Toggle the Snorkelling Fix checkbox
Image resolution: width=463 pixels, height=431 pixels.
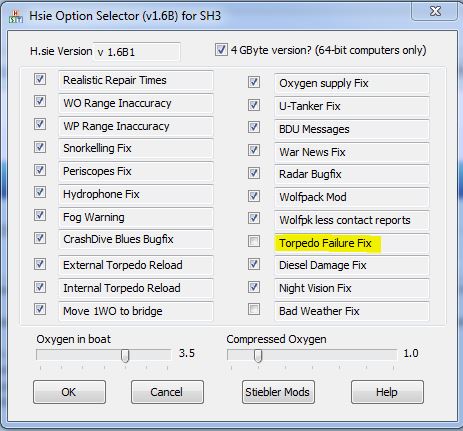pos(40,147)
